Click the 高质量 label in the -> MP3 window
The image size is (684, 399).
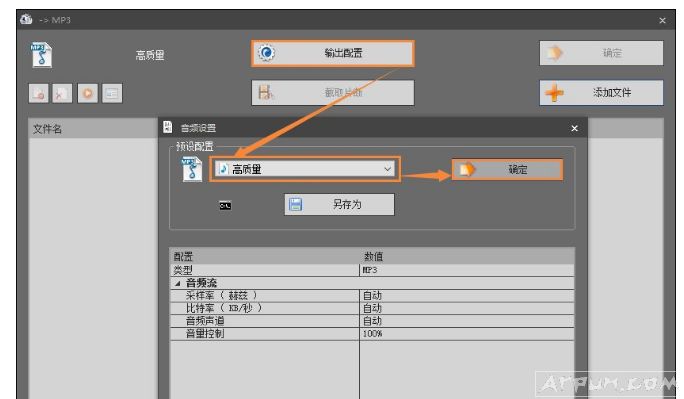tap(150, 55)
